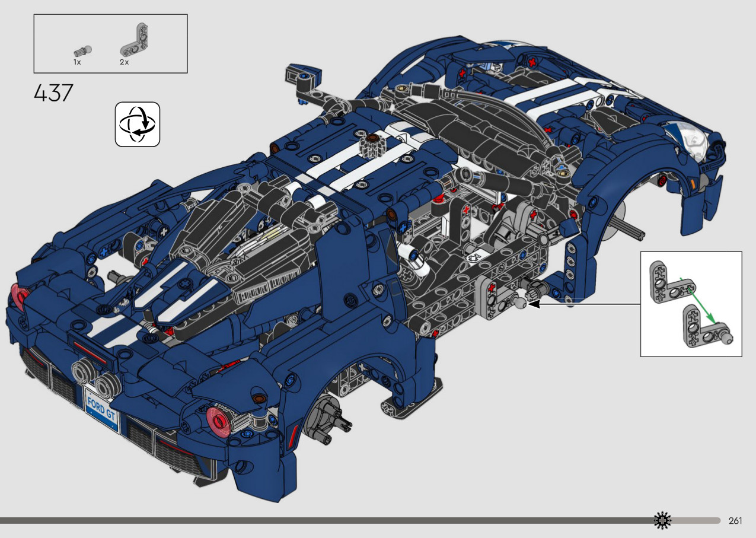Click the FORD GT license plate
756x538 pixels.
[103, 409]
